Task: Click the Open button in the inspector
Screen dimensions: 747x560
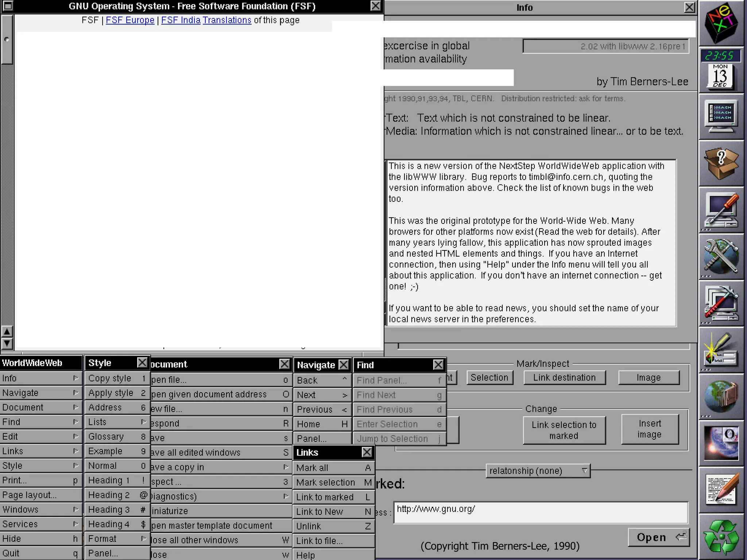Action: tap(659, 537)
